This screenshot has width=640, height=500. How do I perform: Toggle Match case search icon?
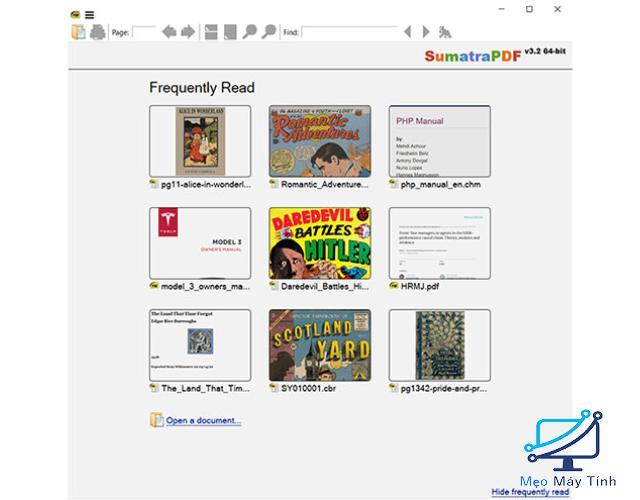445,32
